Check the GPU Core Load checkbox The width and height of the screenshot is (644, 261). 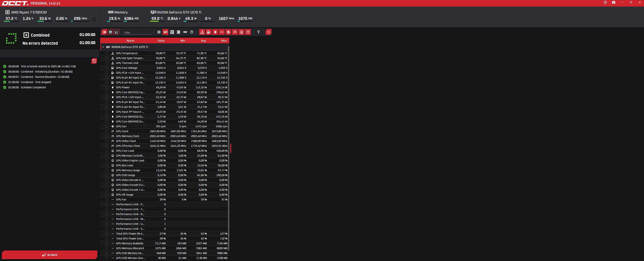point(107,151)
